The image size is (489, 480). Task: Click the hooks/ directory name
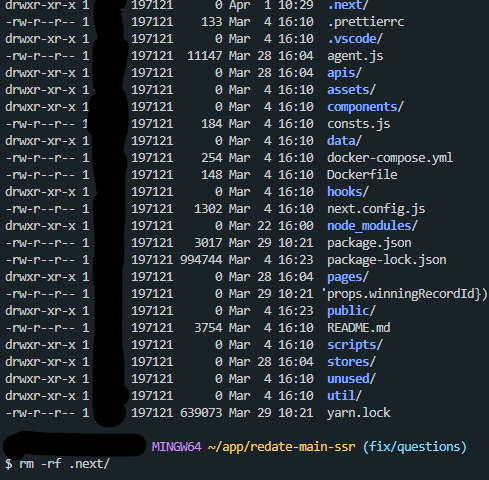(348, 192)
